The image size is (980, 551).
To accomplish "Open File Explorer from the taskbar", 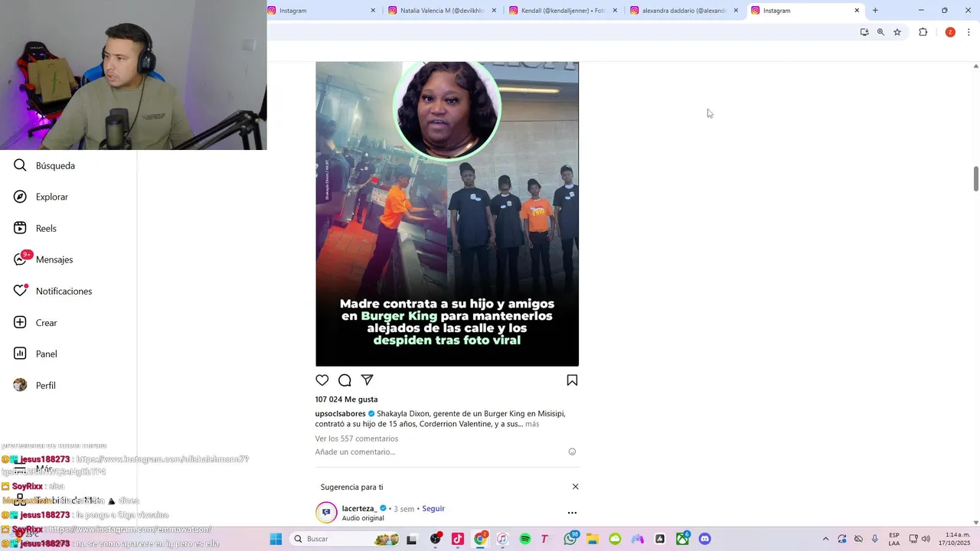I will click(593, 539).
